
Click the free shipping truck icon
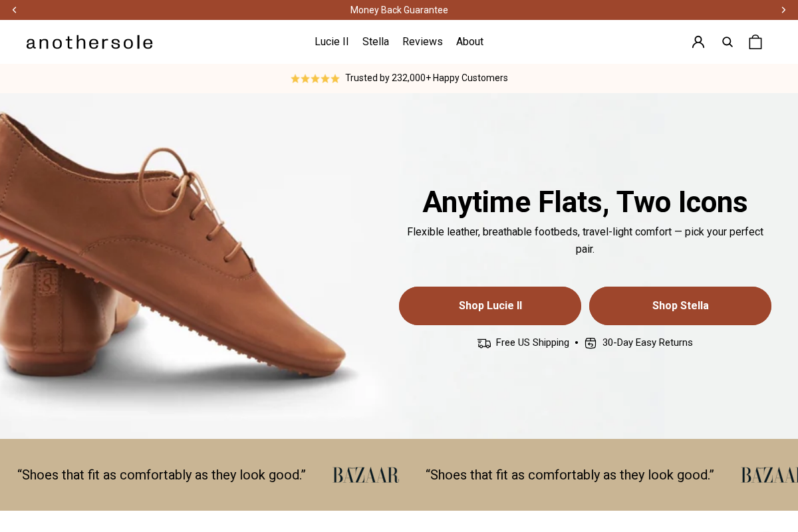484,342
